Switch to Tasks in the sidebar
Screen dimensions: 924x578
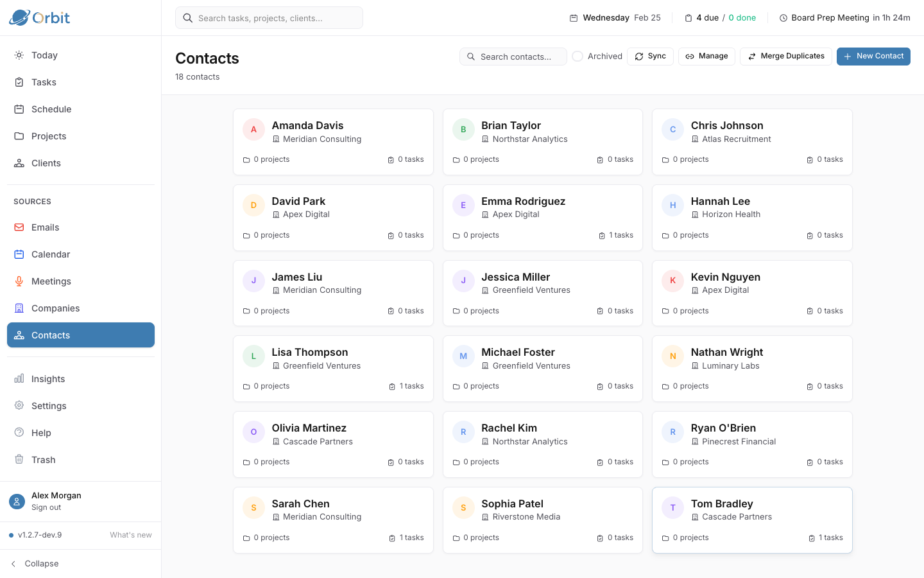pyautogui.click(x=44, y=82)
